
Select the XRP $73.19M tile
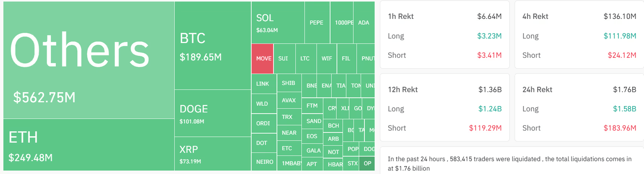click(x=213, y=154)
